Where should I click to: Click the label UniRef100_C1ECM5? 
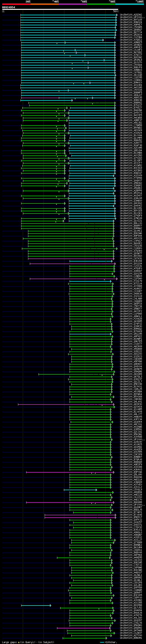[x=131, y=77]
